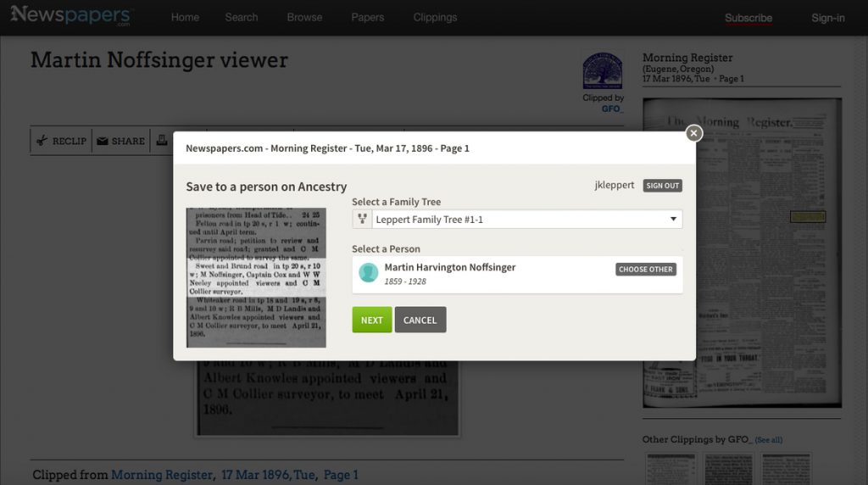The image size is (868, 485).
Task: Open the Browse menu item
Action: coord(304,17)
